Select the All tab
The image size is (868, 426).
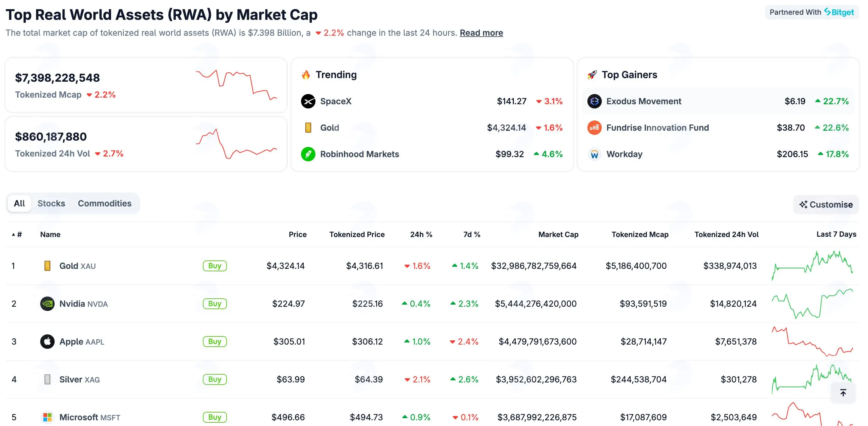click(x=19, y=203)
